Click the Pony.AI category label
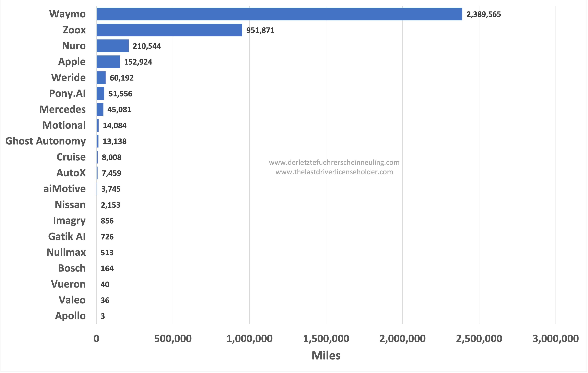Image resolution: width=588 pixels, height=373 pixels. tap(67, 93)
